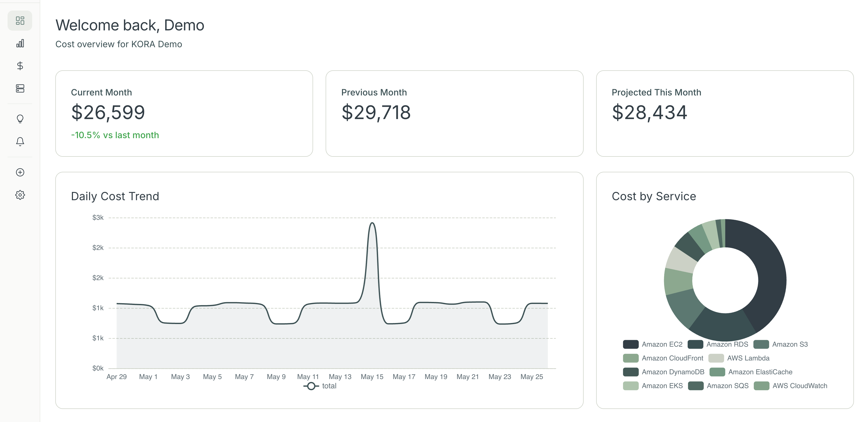Click the $3k y-axis label
The height and width of the screenshot is (422, 868).
click(98, 218)
